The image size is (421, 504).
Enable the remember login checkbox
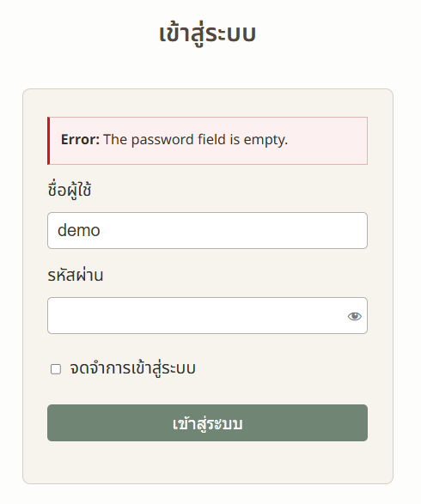point(56,369)
